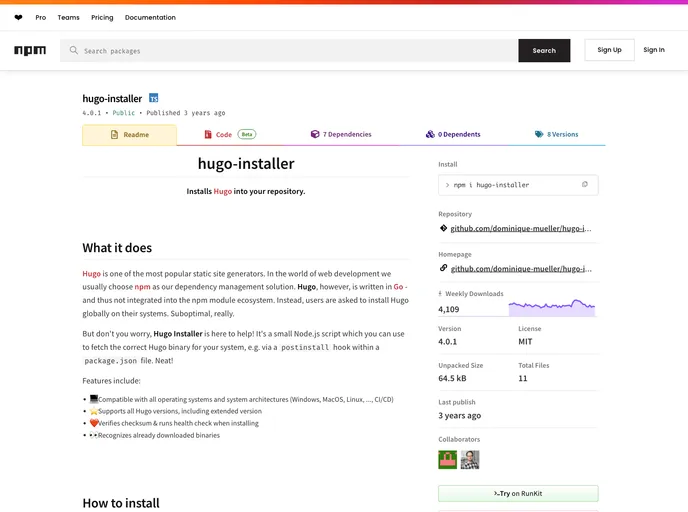
Task: Click 'Supports all Hugo versions' list item
Action: click(176, 411)
